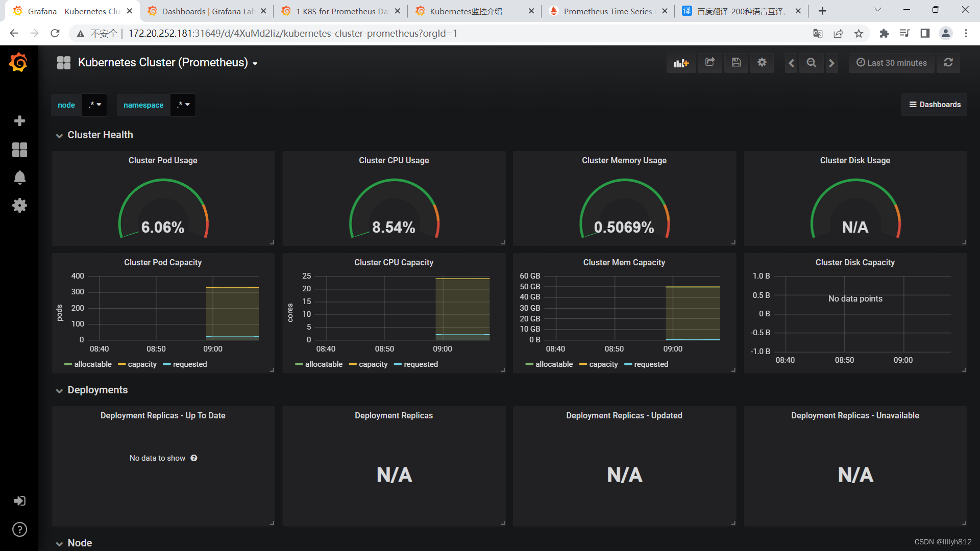Click the help icon next to No data to show
980x551 pixels.
point(194,458)
